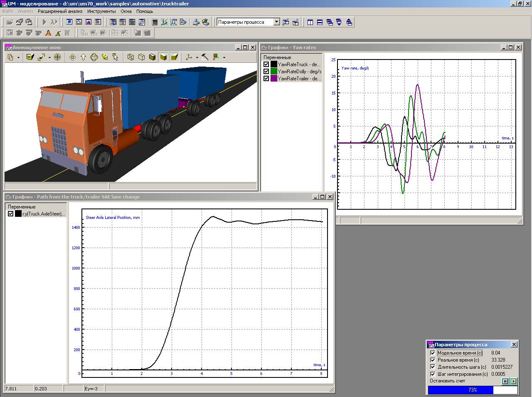Toggle the Реальное время checkbox
The width and height of the screenshot is (532, 397).
pyautogui.click(x=433, y=360)
